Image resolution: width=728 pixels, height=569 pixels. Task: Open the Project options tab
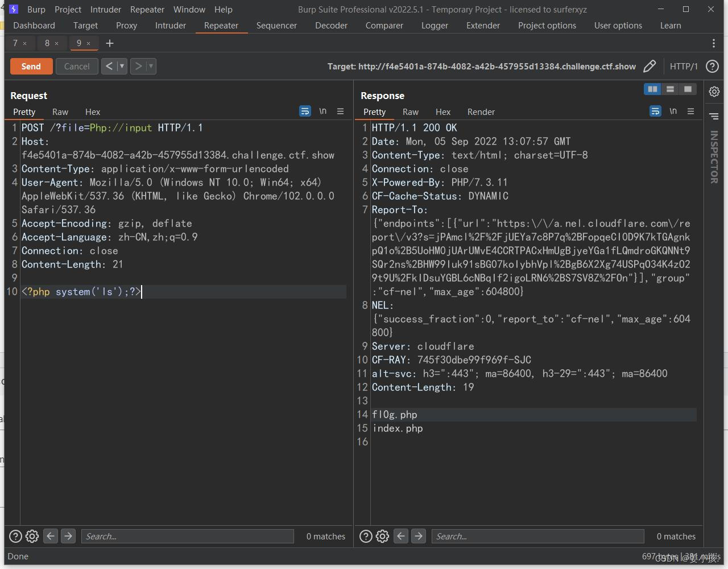[x=547, y=26]
